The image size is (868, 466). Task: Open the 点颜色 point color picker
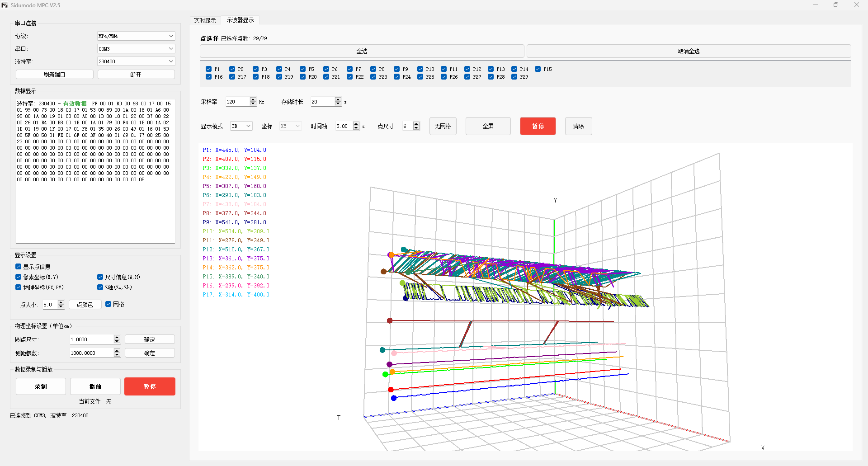tap(85, 305)
